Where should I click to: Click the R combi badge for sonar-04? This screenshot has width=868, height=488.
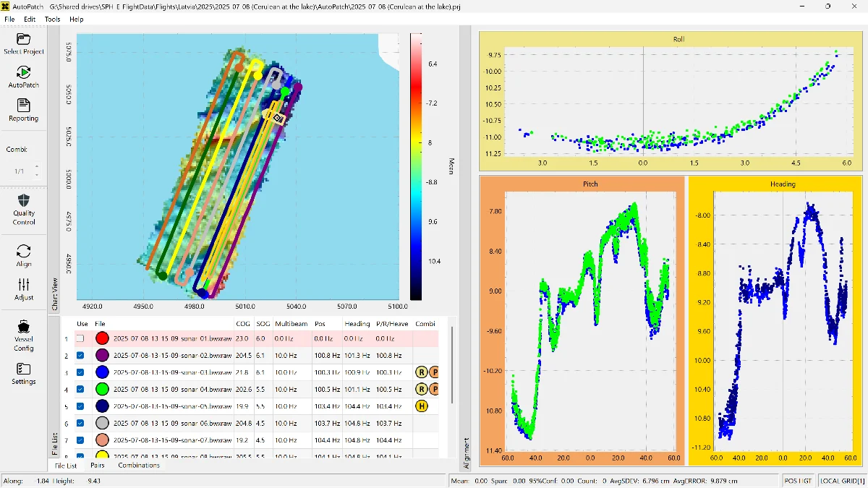pos(421,389)
